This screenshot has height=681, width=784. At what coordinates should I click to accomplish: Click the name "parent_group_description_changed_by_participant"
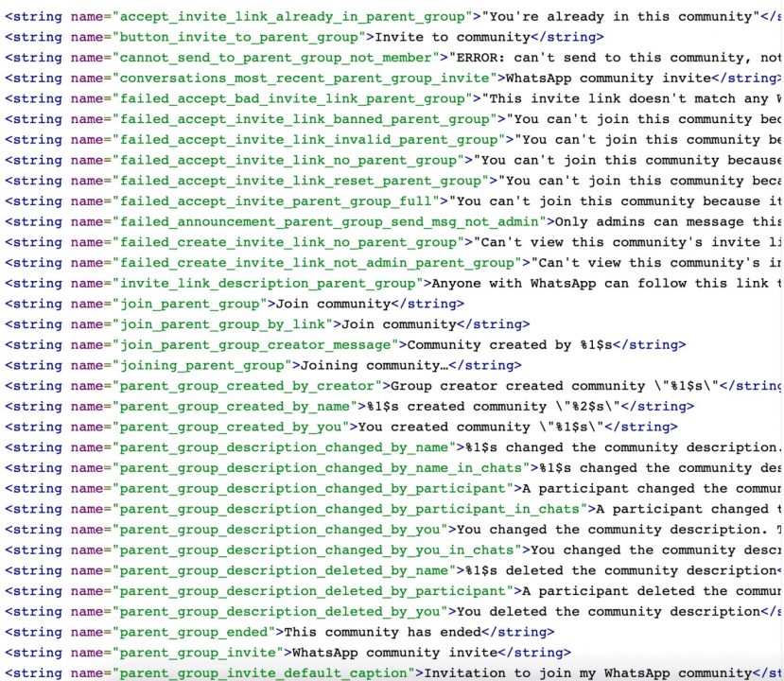[x=313, y=488]
